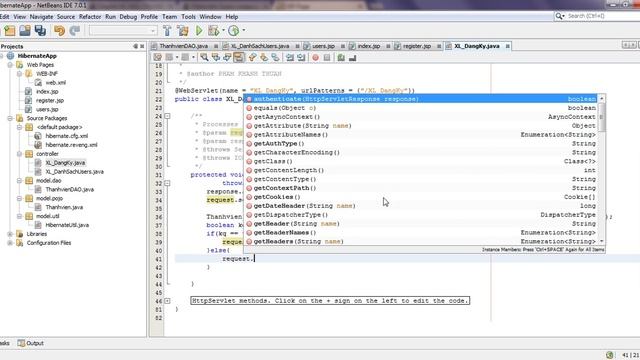Click the Previous Bookmark icon
This screenshot has height=360, width=640.
click(x=253, y=58)
